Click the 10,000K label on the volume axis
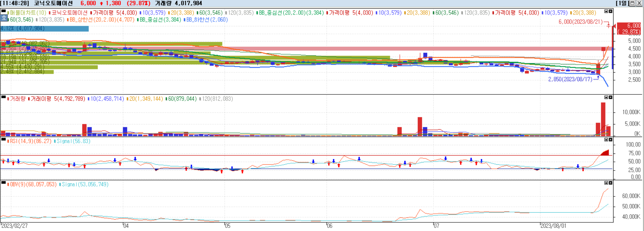644x231 pixels. (x=631, y=112)
